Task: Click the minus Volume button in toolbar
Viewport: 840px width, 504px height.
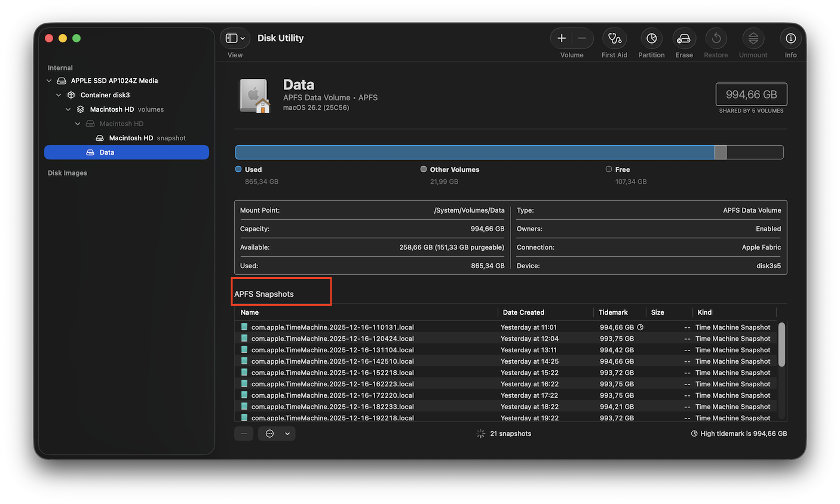Action: pyautogui.click(x=582, y=38)
